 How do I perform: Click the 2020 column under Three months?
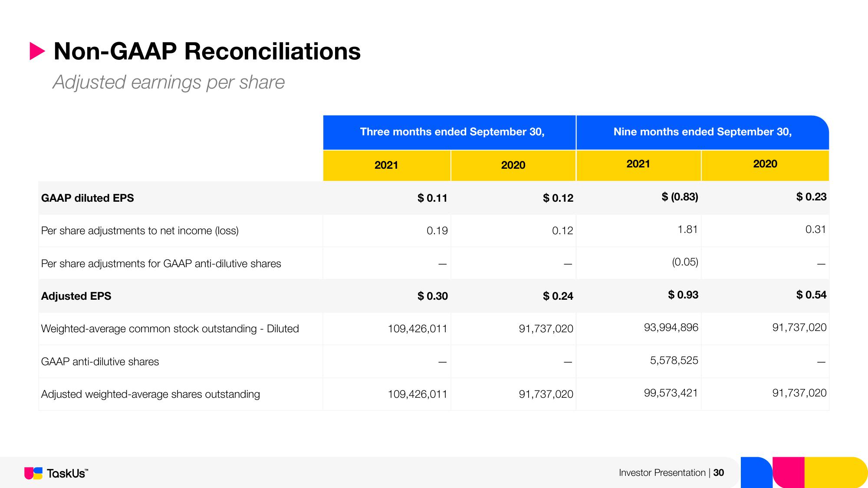coord(513,165)
